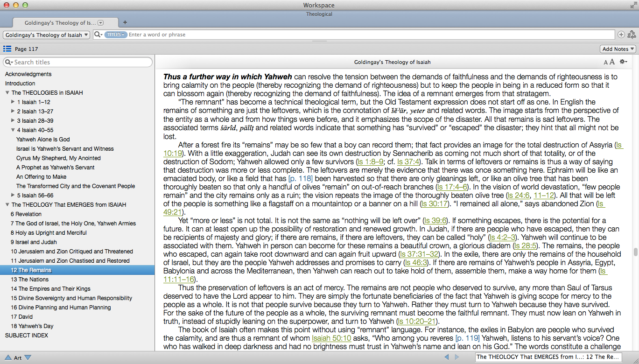Follow the Is 4:2–3 scripture link
639x364 pixels.
(x=502, y=238)
